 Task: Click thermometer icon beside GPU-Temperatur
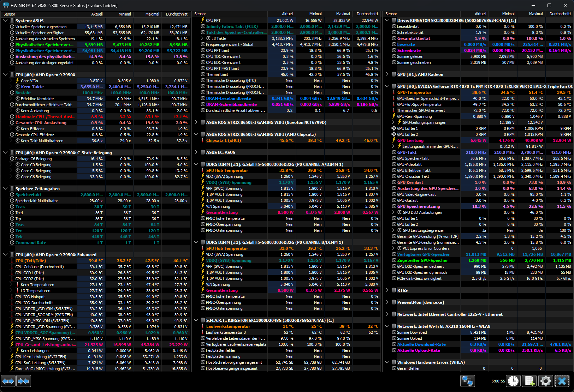394,92
